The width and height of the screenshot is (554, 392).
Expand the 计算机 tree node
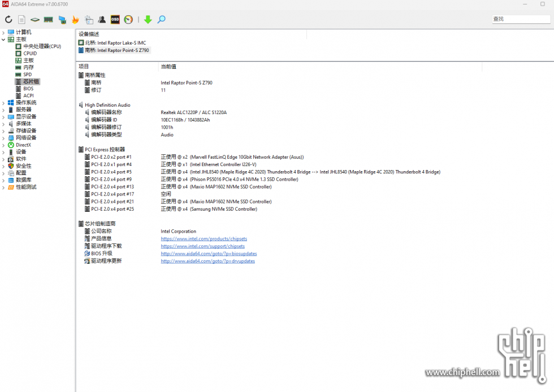pyautogui.click(x=3, y=33)
